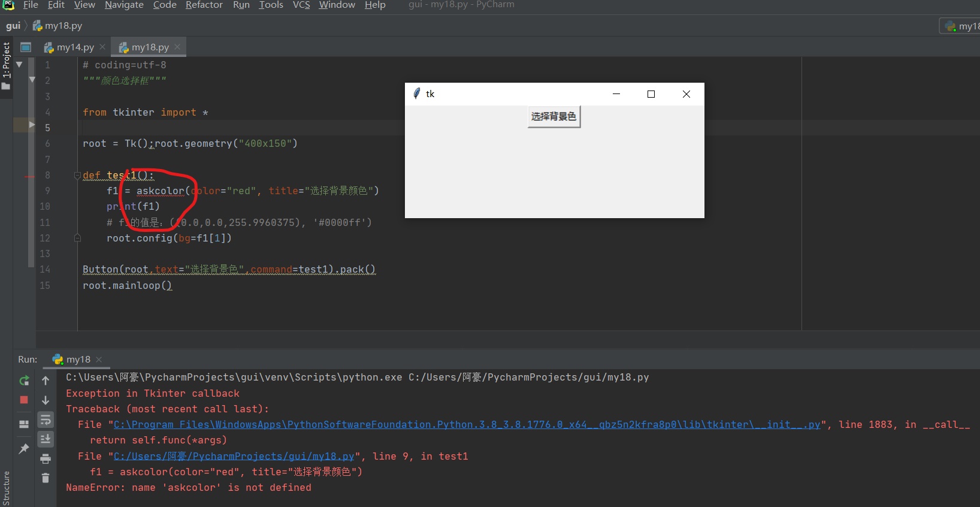Maximize the tk window

(x=651, y=93)
